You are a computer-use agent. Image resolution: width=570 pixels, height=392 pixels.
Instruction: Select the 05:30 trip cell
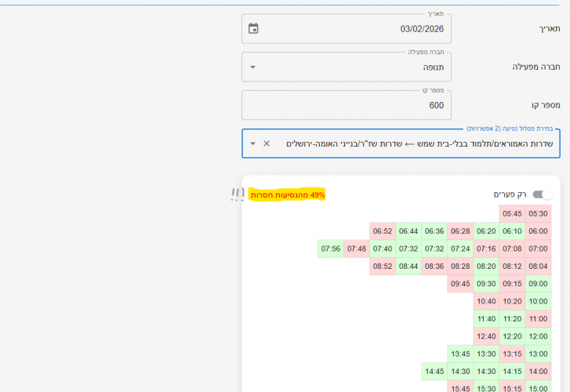click(x=538, y=213)
